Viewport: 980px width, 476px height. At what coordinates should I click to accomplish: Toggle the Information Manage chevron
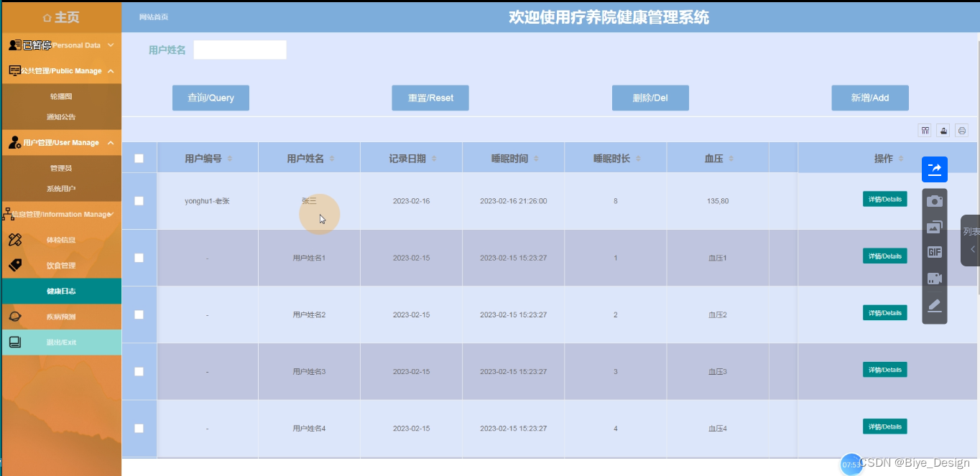click(x=111, y=214)
